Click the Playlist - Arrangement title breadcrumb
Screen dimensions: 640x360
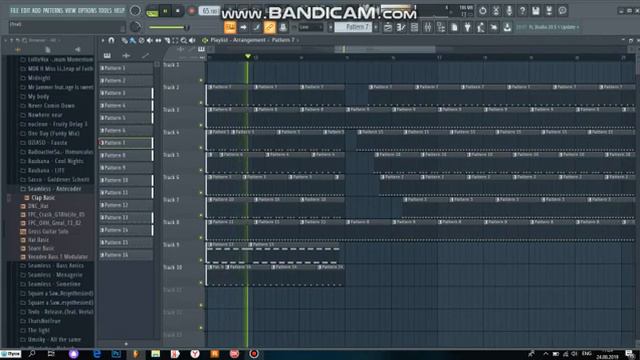(x=238, y=40)
